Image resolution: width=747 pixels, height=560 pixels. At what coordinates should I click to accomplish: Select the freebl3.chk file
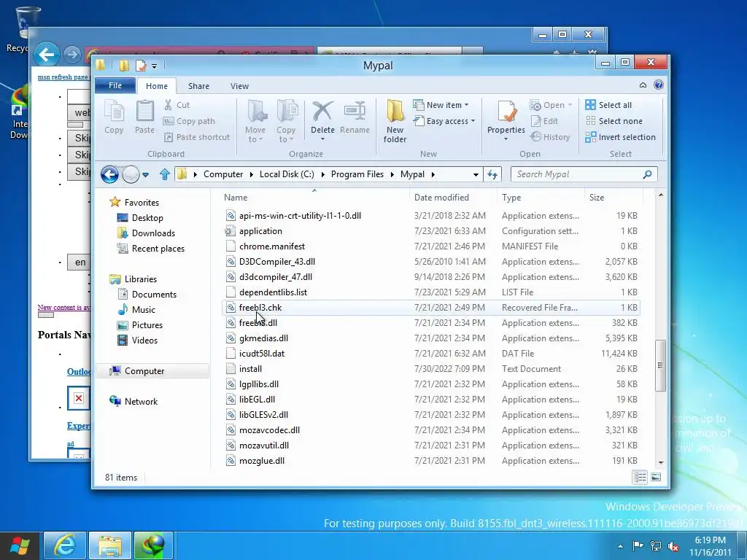pos(431,308)
